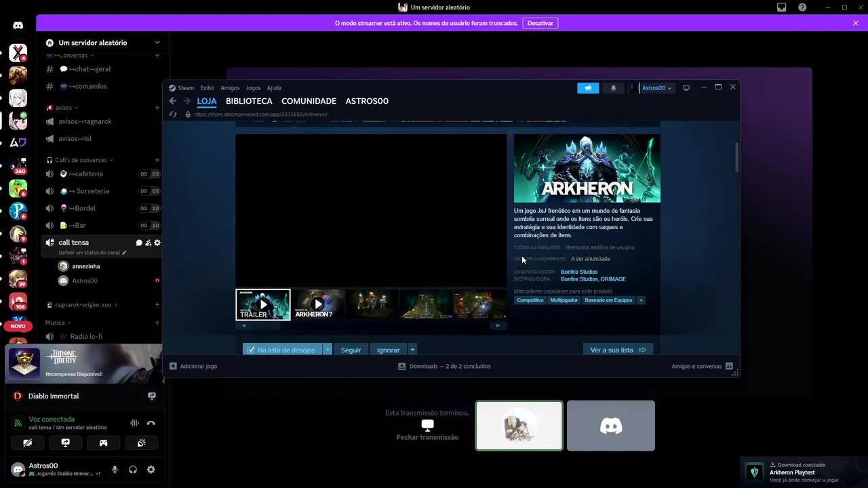
Task: Go back in Steam browser
Action: coord(173,101)
